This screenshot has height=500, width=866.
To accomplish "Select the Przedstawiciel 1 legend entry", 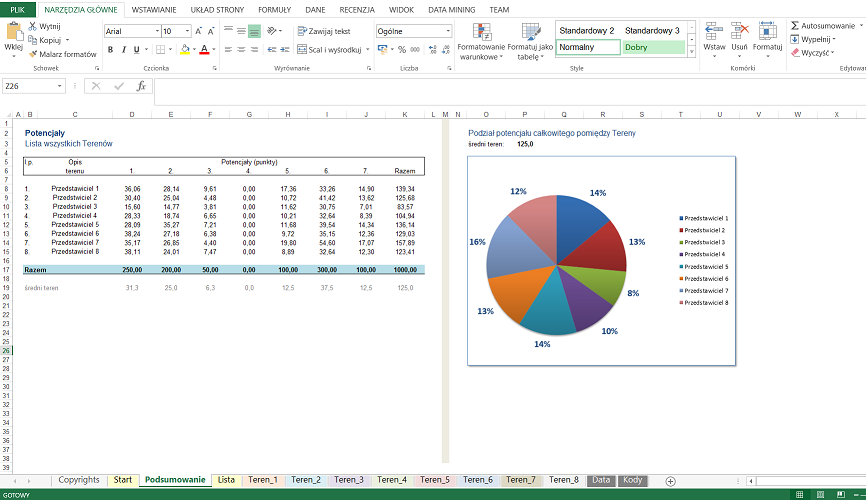I will (704, 218).
